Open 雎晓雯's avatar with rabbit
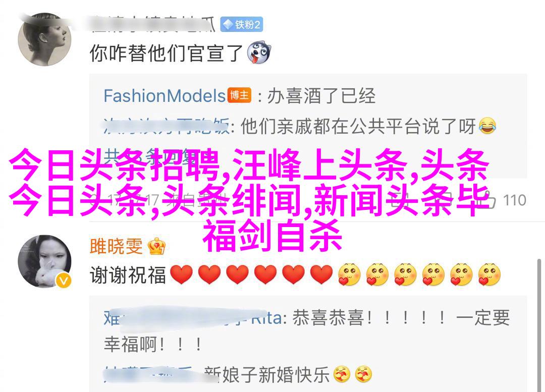 [x=44, y=261]
